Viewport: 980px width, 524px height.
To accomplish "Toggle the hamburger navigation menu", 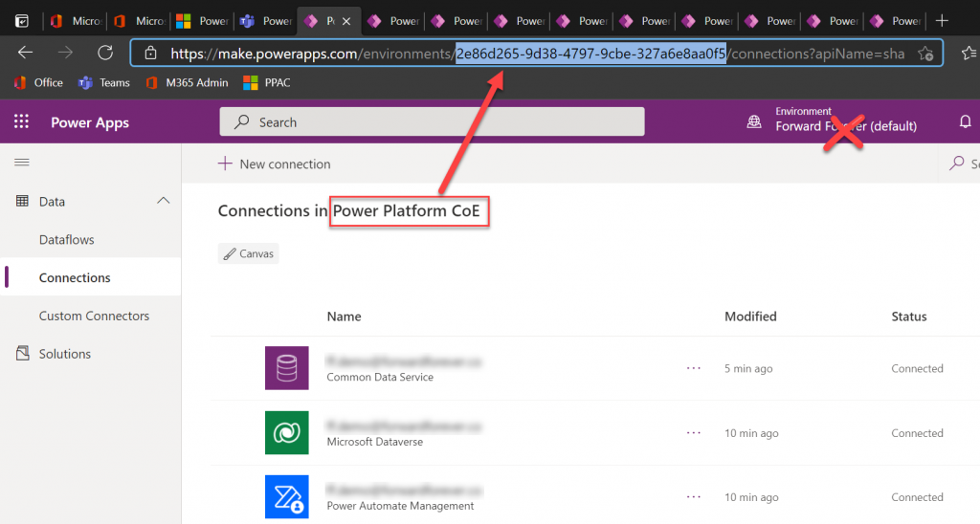I will point(22,163).
